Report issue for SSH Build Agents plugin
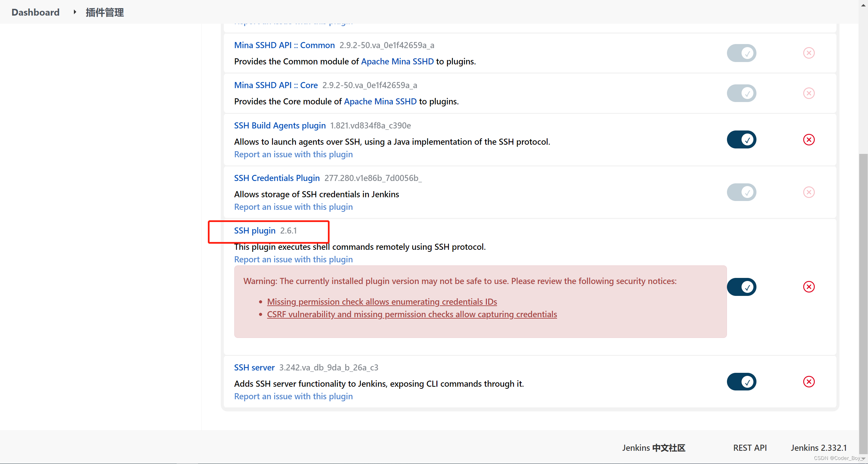Viewport: 868px width, 464px height. [293, 154]
